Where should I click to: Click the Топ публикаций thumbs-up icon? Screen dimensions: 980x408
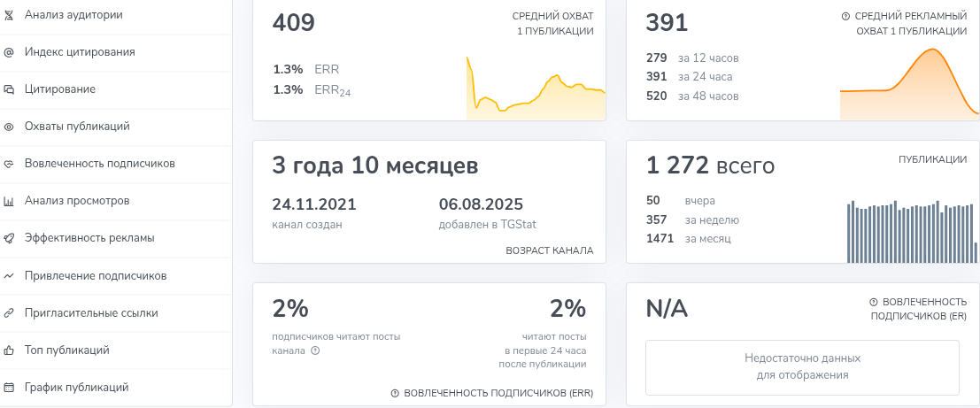(9, 350)
